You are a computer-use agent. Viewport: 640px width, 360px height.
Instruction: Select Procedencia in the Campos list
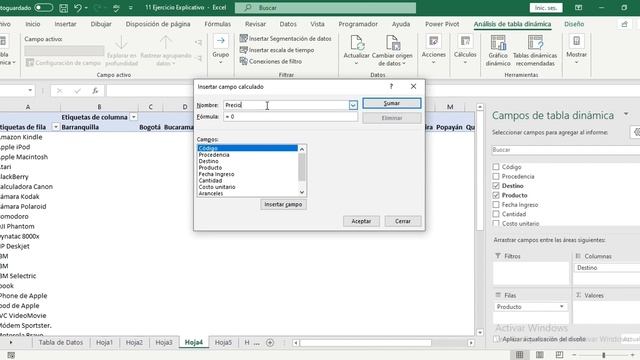248,155
